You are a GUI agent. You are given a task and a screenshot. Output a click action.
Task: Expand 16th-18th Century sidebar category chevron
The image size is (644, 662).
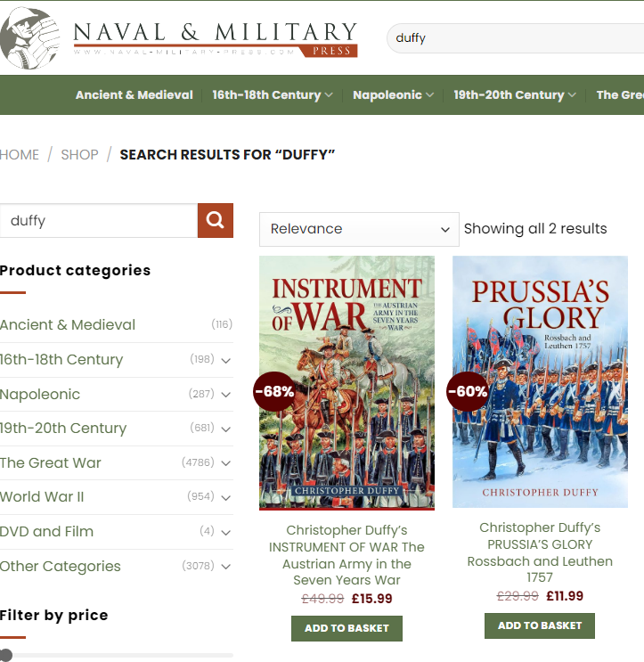[x=226, y=361]
